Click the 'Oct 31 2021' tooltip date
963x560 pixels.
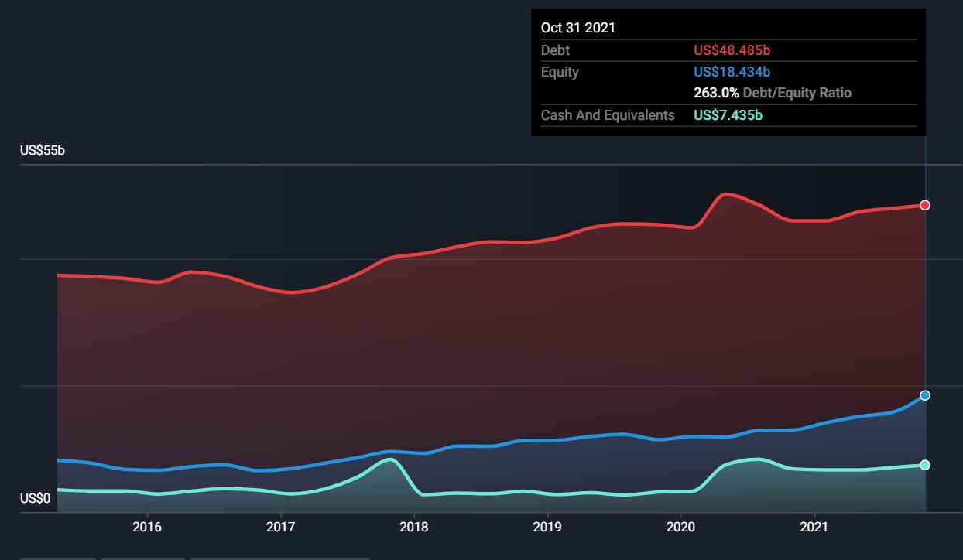(x=578, y=28)
